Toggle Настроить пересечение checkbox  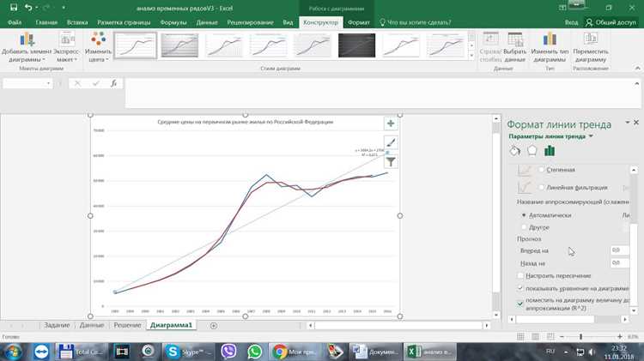pos(520,275)
